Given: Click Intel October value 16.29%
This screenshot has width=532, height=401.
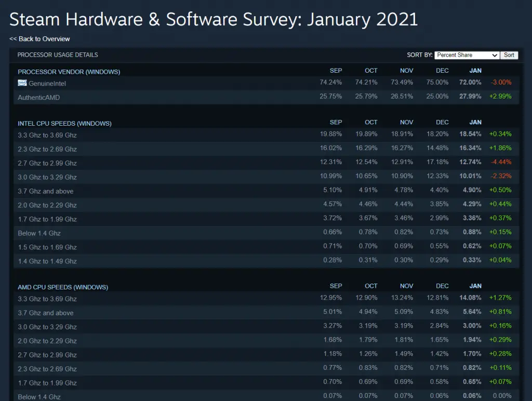Looking at the screenshot, I should click(366, 148).
